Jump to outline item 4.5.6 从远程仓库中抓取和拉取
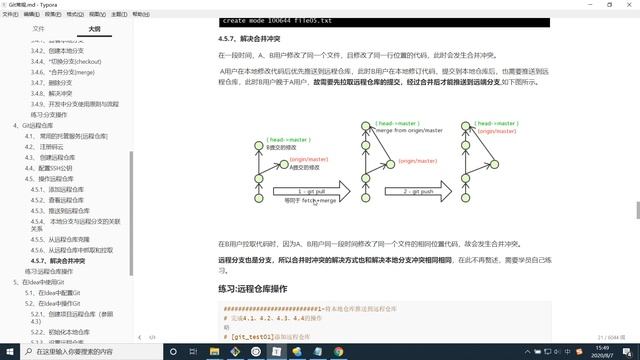The image size is (640, 360). click(x=72, y=250)
